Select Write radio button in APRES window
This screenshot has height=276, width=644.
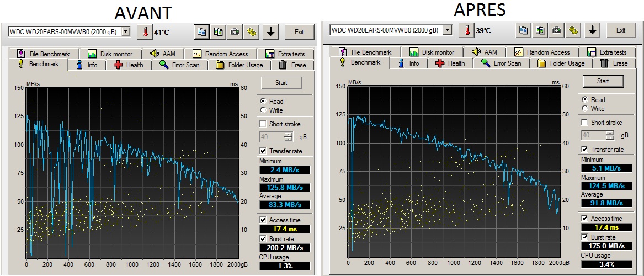click(585, 108)
